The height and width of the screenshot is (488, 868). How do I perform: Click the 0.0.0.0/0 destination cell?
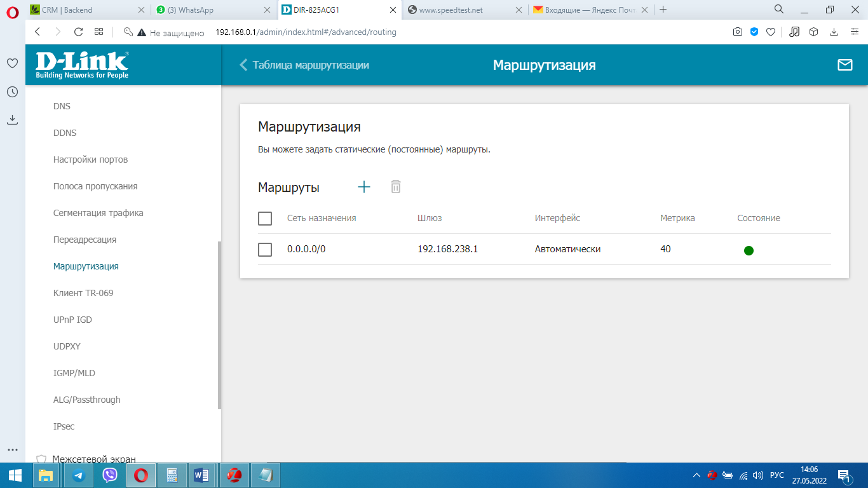click(306, 249)
